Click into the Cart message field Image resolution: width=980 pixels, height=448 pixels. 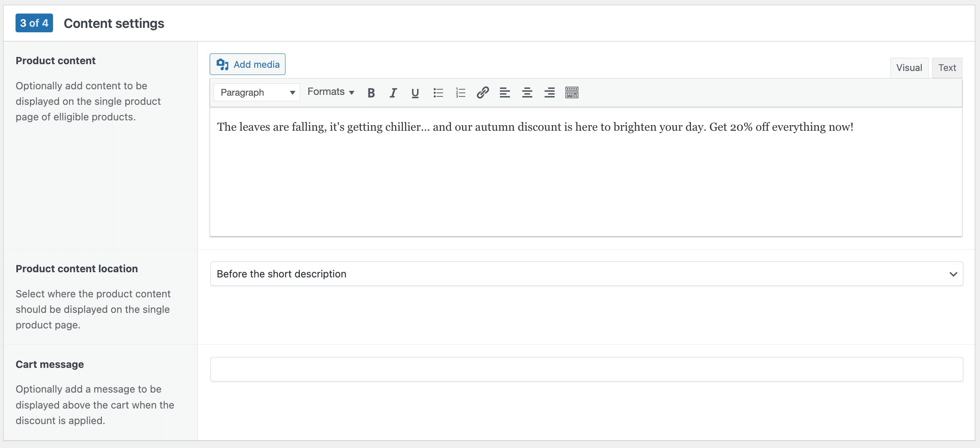[586, 369]
